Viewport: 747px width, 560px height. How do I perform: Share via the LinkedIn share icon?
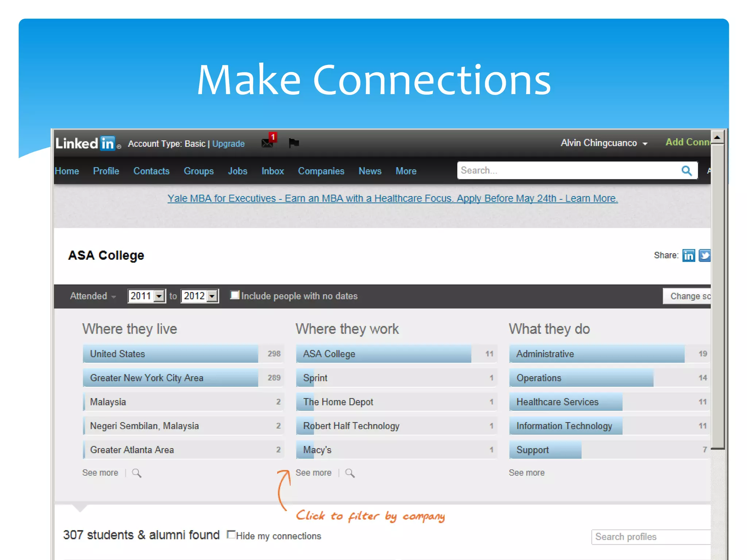688,256
